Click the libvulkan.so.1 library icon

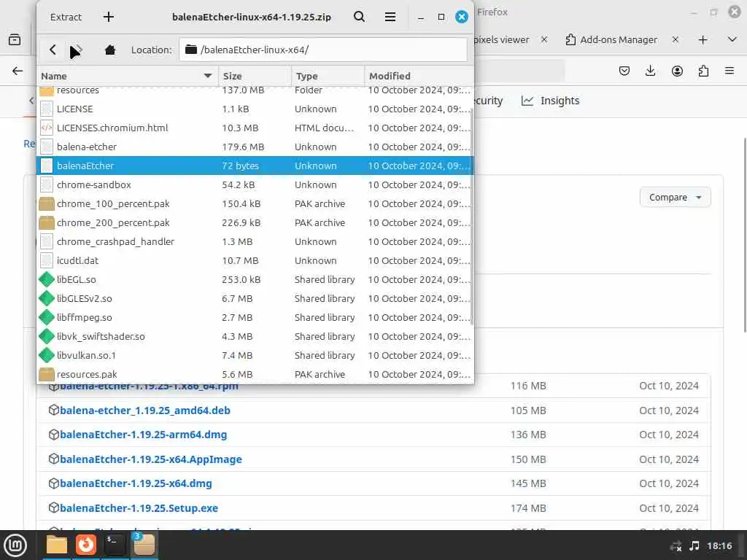click(47, 355)
